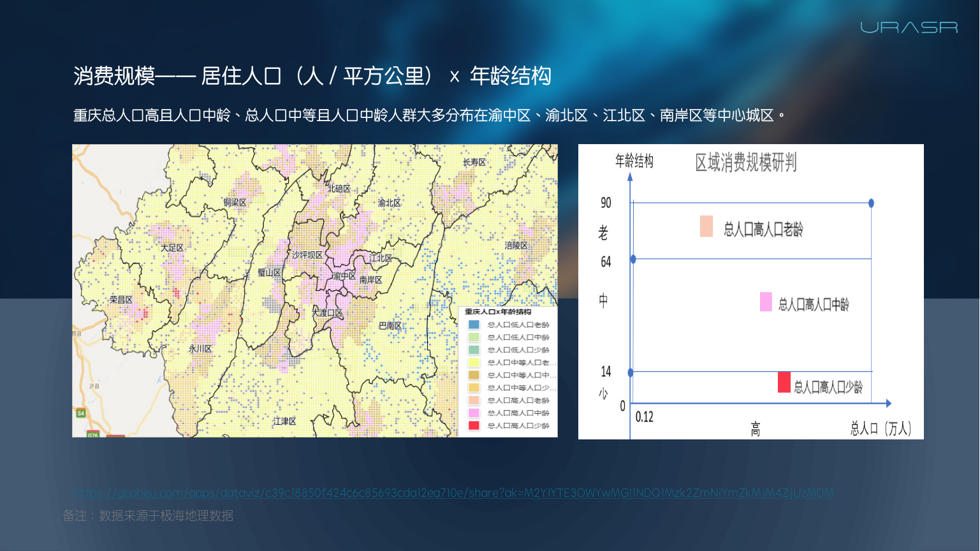
Task: Click the 备注：数据来源于极海地理数据 note
Action: coord(148,515)
